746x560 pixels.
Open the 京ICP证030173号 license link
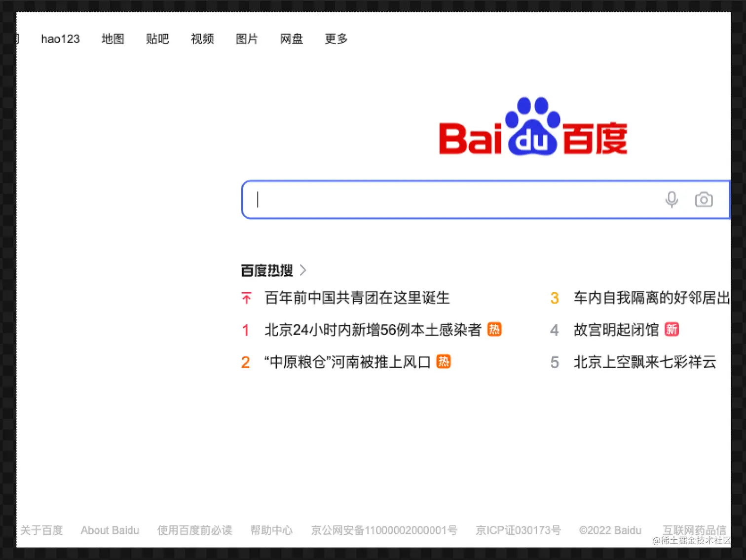point(518,530)
